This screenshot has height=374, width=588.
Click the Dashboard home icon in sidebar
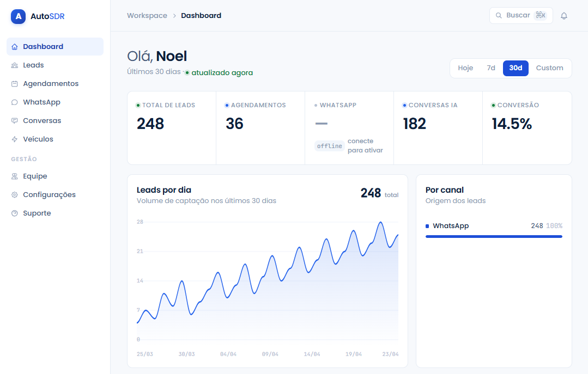point(15,47)
